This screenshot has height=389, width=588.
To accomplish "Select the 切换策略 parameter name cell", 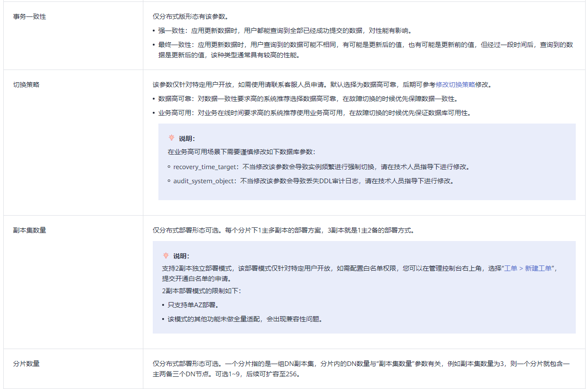I will tap(73, 143).
